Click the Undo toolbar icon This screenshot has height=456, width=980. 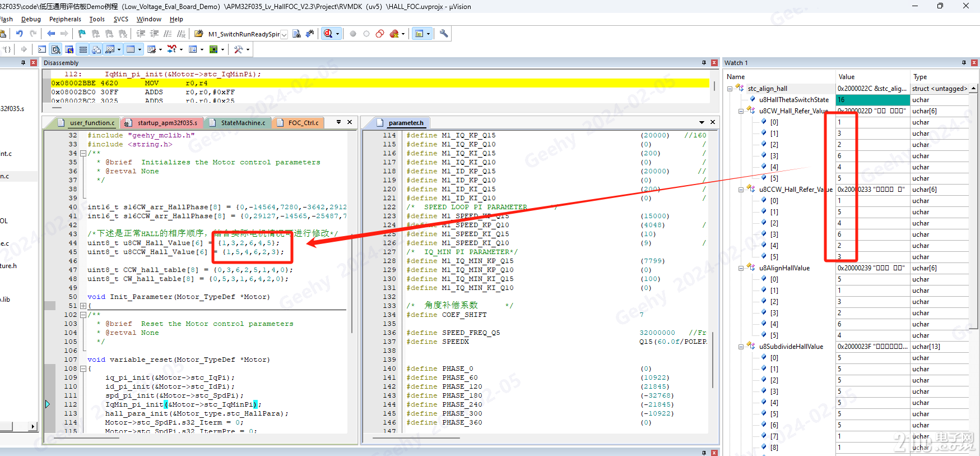click(20, 34)
